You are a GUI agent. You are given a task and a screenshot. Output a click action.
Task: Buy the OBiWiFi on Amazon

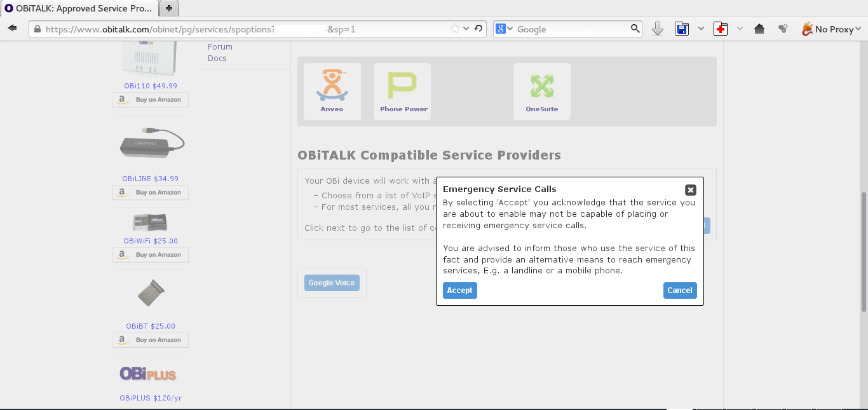tap(151, 255)
